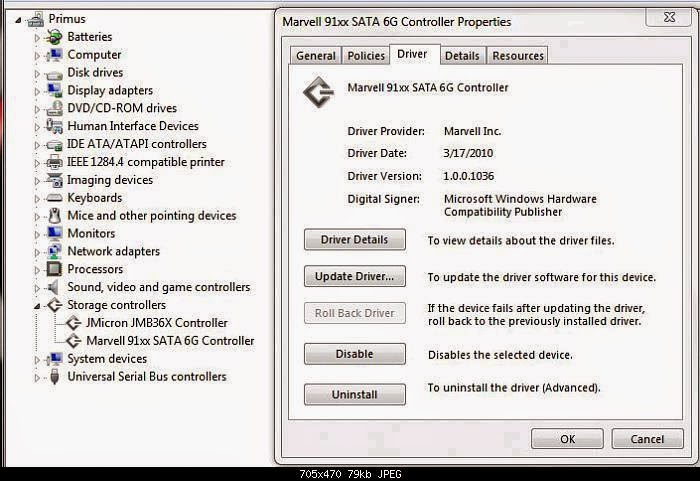Click the Keyboards category icon
The image size is (700, 481).
pos(54,198)
